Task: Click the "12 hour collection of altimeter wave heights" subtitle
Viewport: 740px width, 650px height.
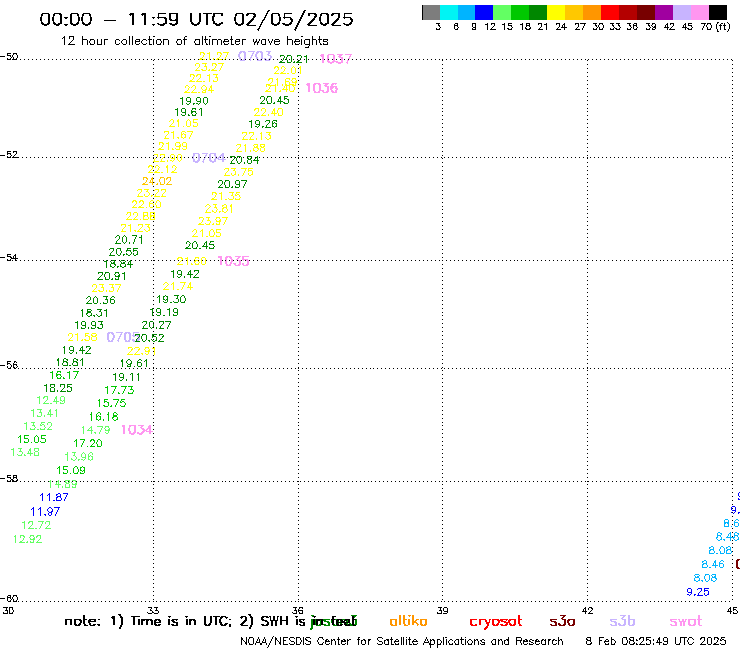Action: (194, 41)
